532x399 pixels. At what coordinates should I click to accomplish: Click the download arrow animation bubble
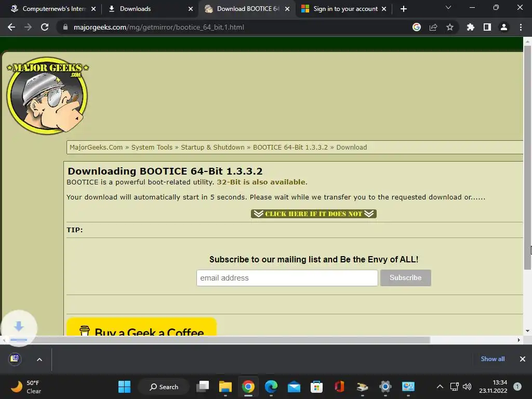click(x=19, y=328)
